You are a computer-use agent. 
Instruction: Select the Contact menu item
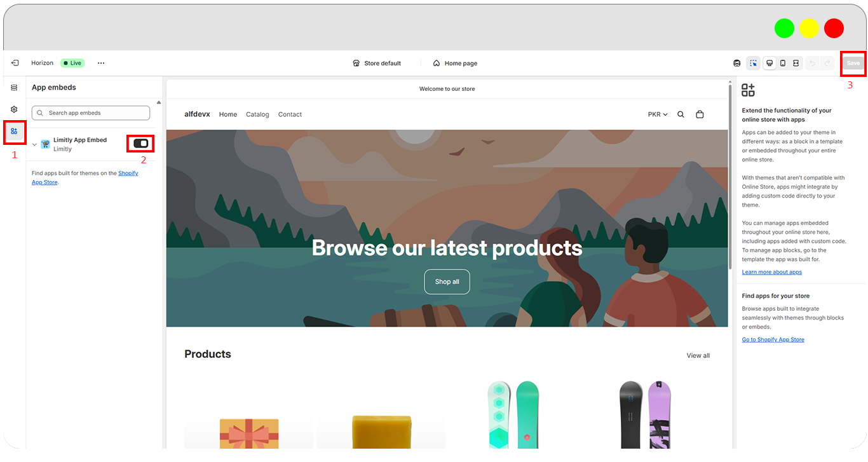(290, 114)
